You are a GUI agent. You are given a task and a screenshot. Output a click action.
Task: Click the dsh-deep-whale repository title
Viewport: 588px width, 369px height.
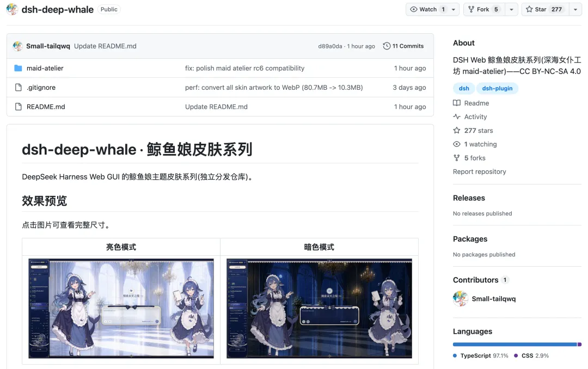pyautogui.click(x=57, y=9)
